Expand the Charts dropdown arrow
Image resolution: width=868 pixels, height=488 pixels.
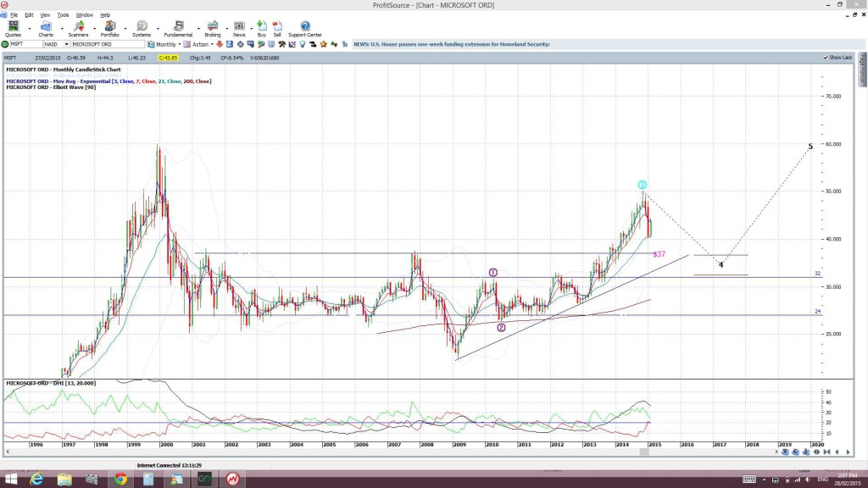[61, 28]
